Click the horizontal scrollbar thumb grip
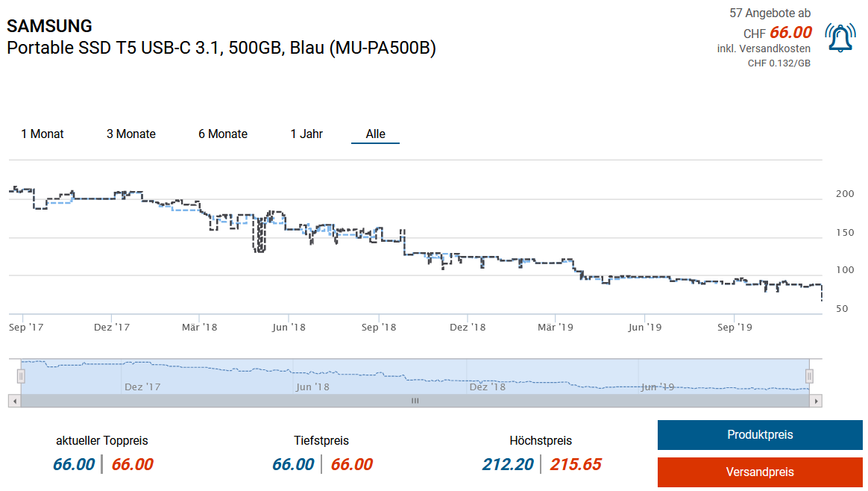Screen dimensions: 868x491 tap(415, 401)
